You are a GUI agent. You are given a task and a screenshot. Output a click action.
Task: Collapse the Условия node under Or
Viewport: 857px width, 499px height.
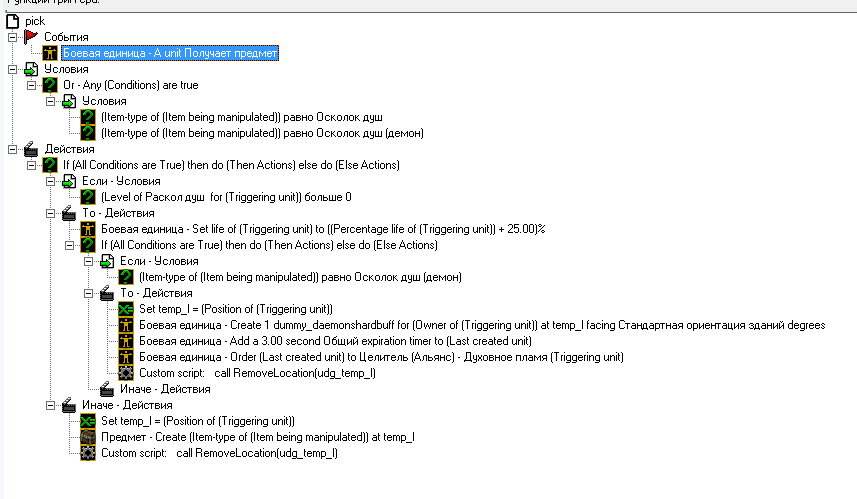point(50,101)
